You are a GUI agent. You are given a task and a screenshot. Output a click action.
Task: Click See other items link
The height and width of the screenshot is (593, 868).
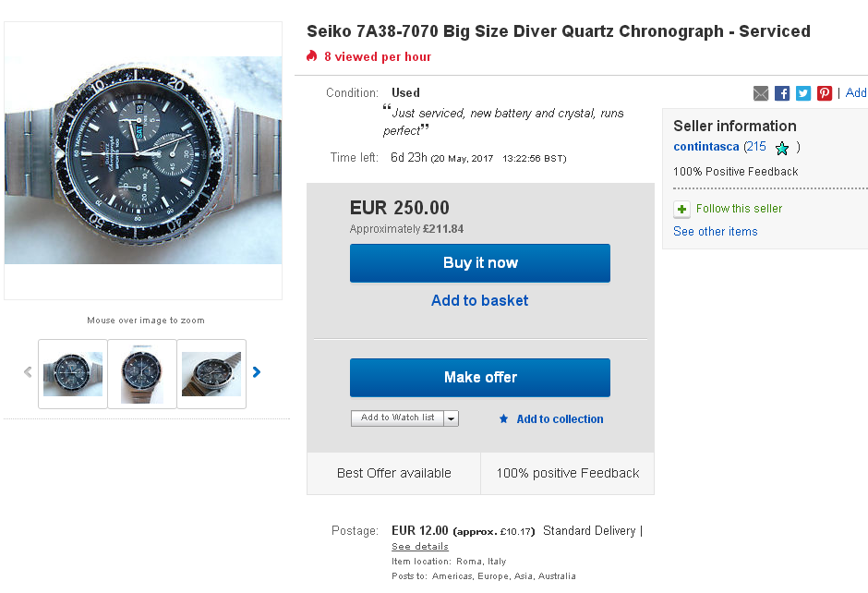coord(715,232)
